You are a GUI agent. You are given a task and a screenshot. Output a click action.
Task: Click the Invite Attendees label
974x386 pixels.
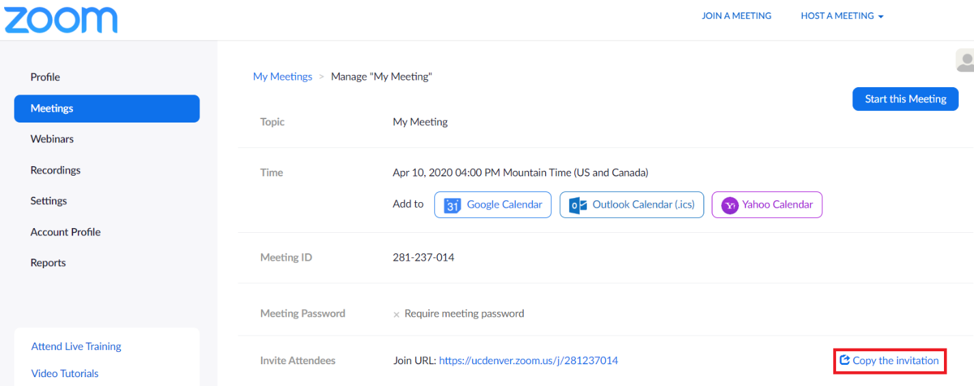tap(298, 360)
